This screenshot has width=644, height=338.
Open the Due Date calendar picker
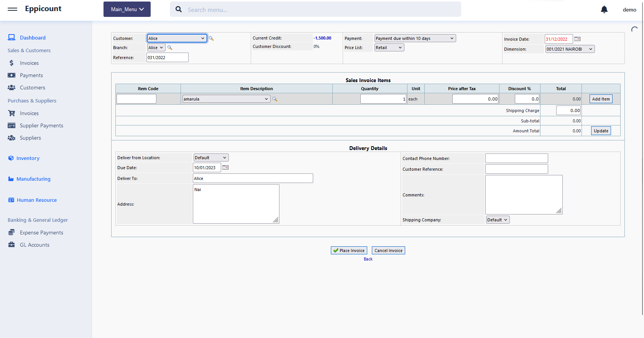(x=225, y=168)
